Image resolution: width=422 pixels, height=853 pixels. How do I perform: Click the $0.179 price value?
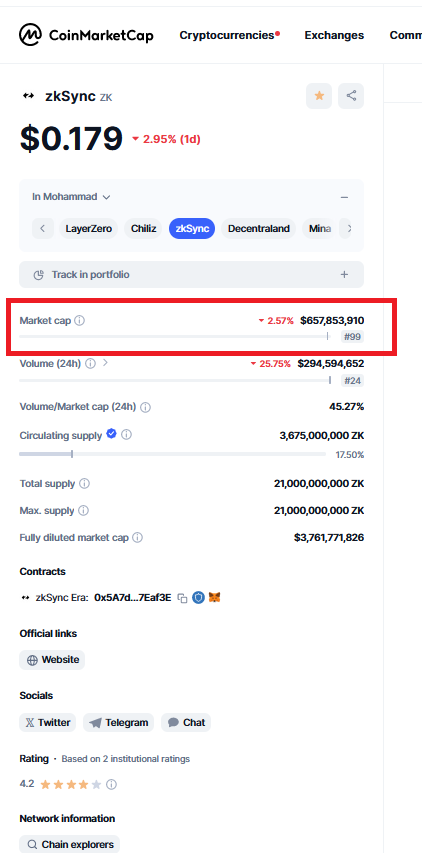71,138
